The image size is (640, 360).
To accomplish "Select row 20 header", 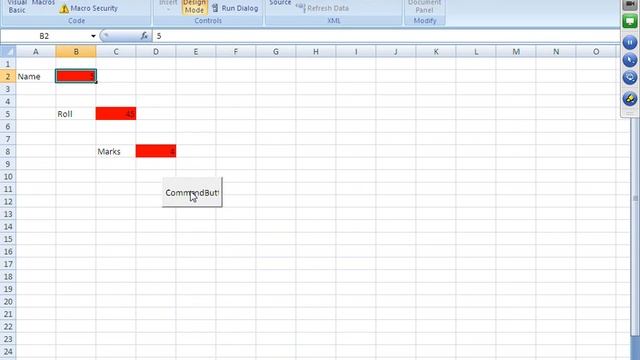I will pyautogui.click(x=8, y=302).
